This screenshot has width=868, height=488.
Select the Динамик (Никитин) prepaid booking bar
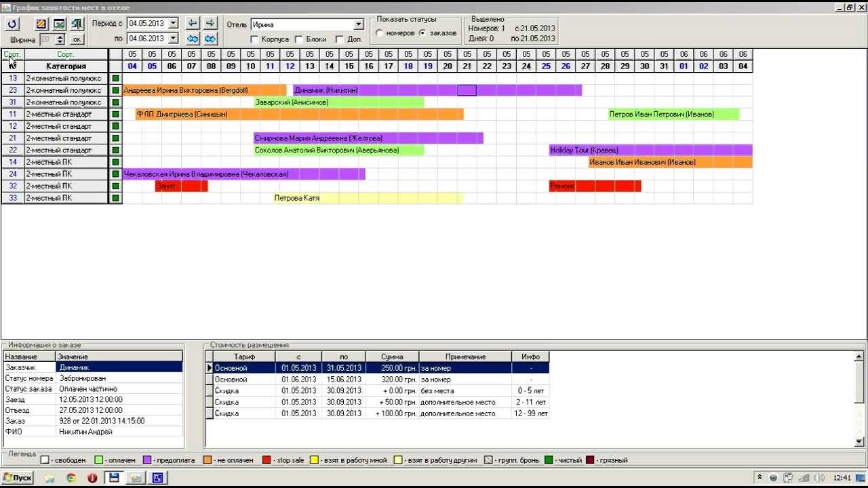437,90
